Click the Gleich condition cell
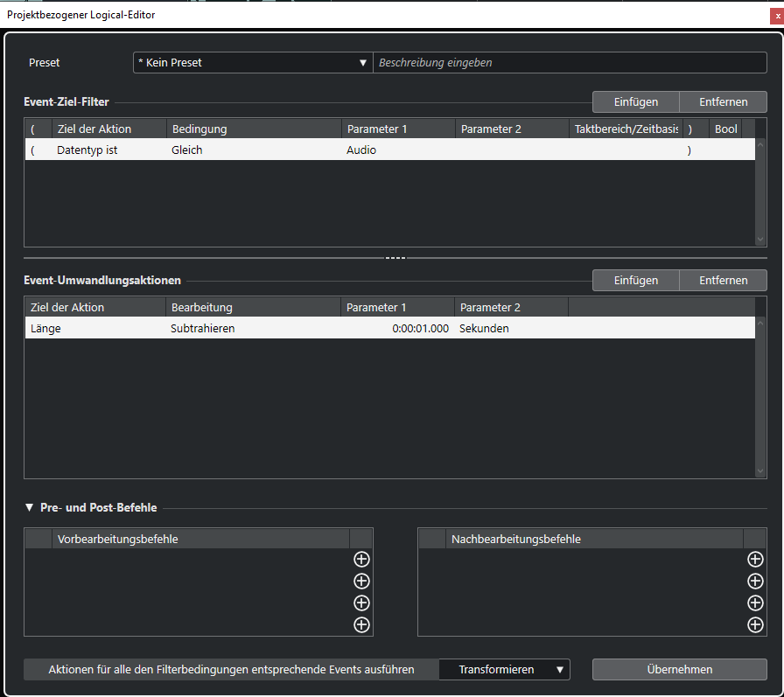The image size is (784, 697). click(254, 150)
